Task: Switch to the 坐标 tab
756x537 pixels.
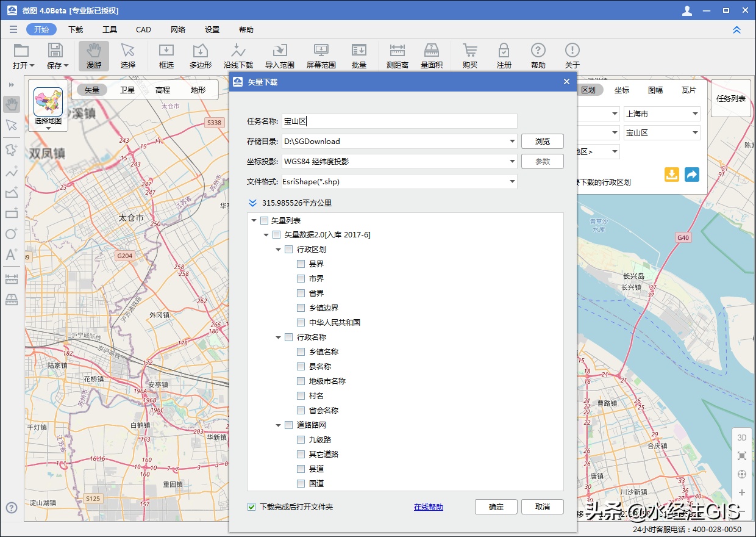Action: pos(622,90)
